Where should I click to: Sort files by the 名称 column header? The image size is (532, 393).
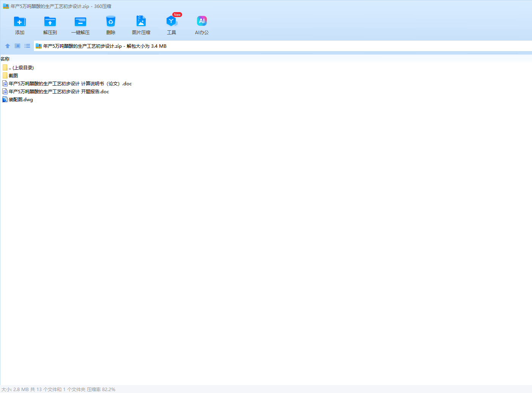(x=5, y=59)
